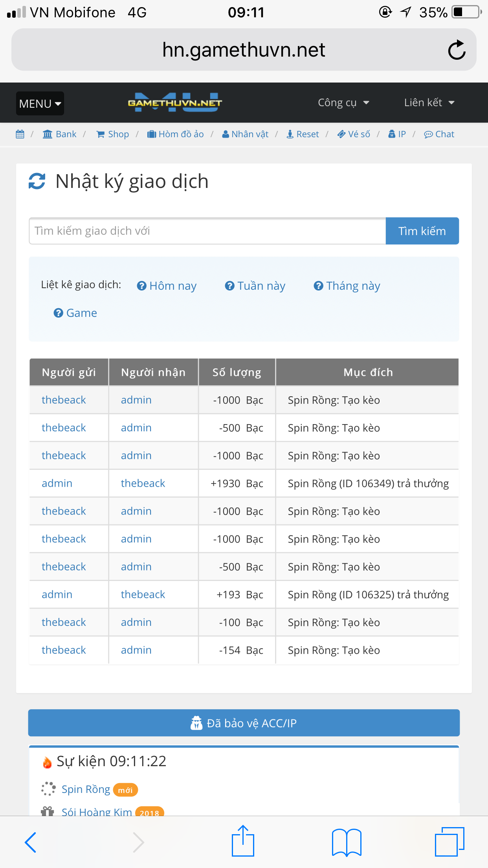This screenshot has height=868, width=488.
Task: Go back with the Safari back arrow
Action: click(31, 842)
